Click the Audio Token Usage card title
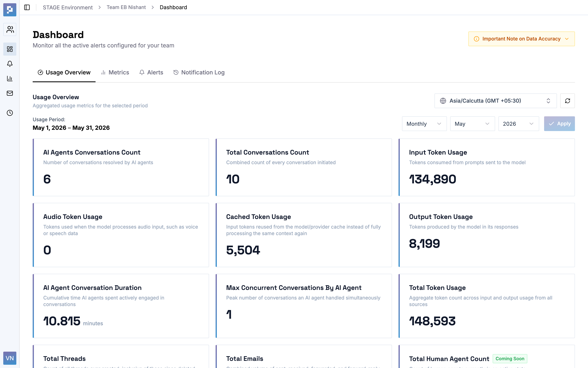Viewport: 588px width, 368px height. 73,217
